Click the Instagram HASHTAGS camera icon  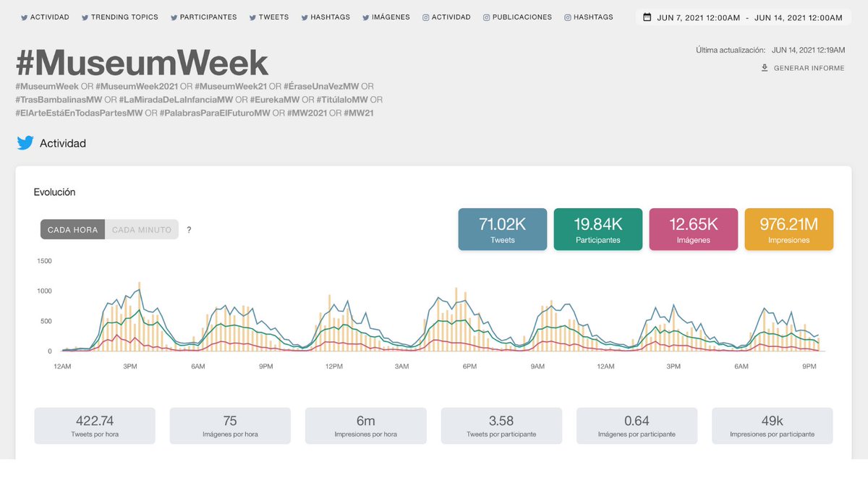pos(566,17)
